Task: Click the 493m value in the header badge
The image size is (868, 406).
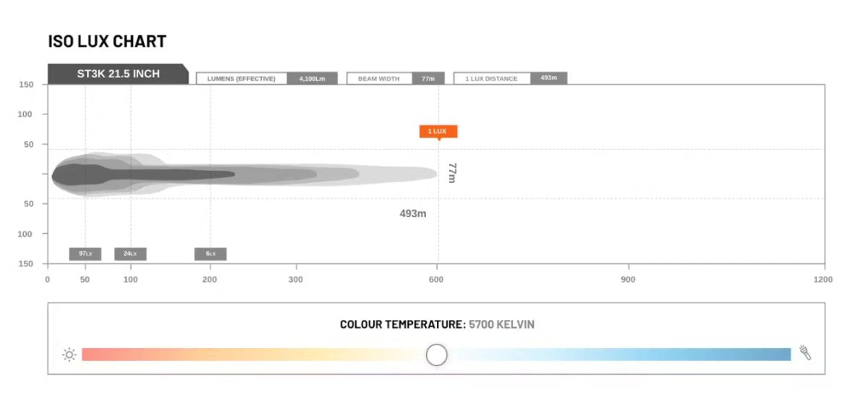Action: point(548,78)
